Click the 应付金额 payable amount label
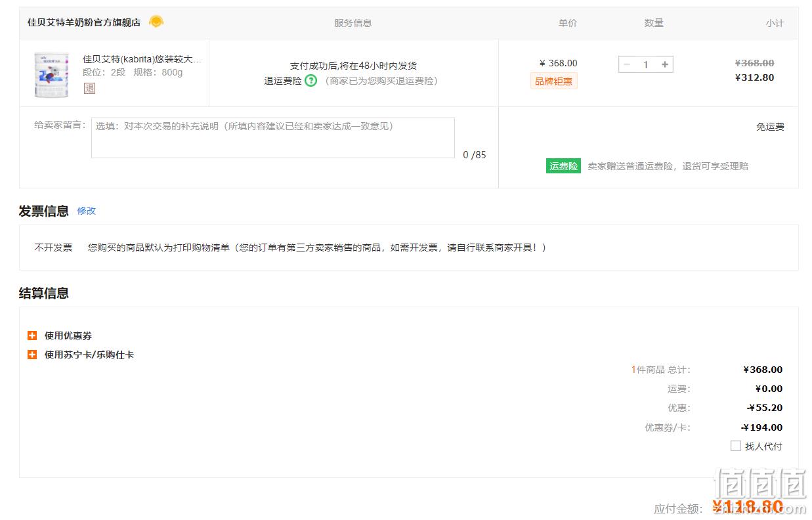Image resolution: width=812 pixels, height=520 pixels. click(679, 508)
